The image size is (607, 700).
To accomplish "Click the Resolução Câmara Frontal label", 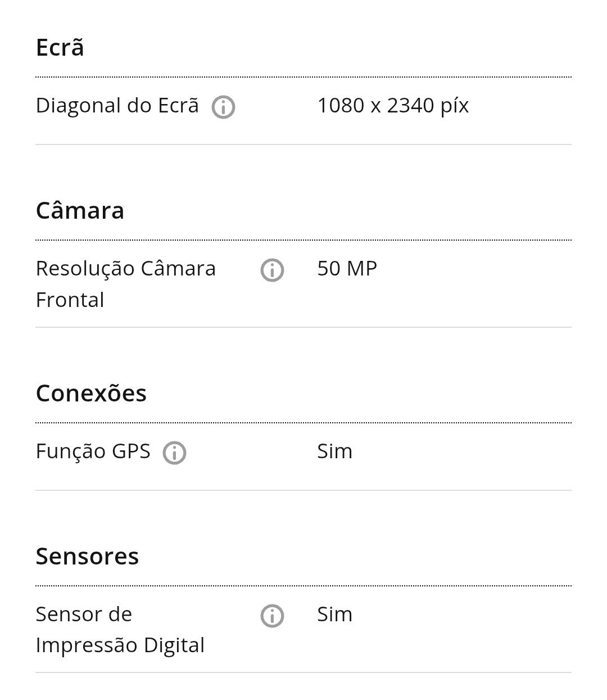I will 126,284.
